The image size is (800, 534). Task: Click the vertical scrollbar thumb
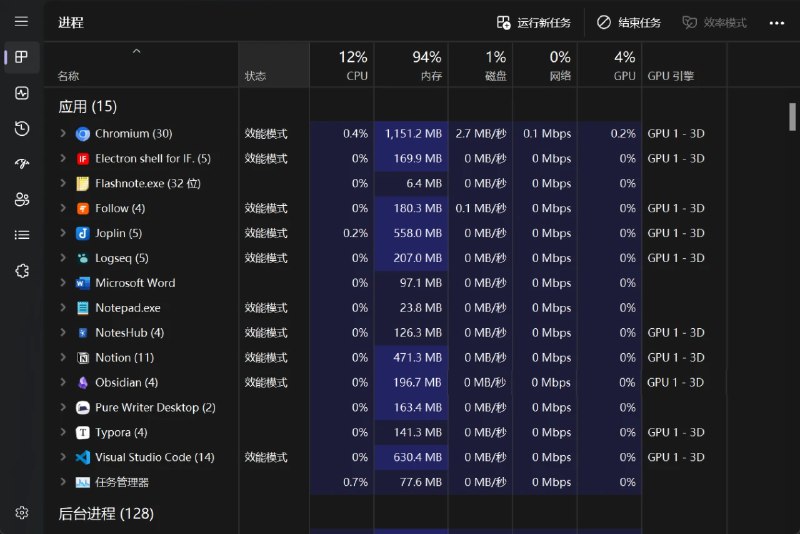(793, 117)
